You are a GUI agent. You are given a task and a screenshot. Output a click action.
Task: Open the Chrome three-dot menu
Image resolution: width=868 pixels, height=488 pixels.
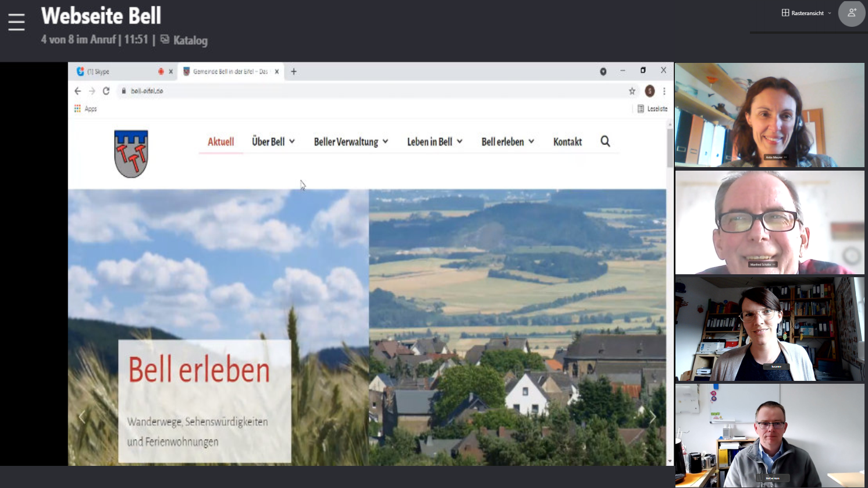click(664, 91)
